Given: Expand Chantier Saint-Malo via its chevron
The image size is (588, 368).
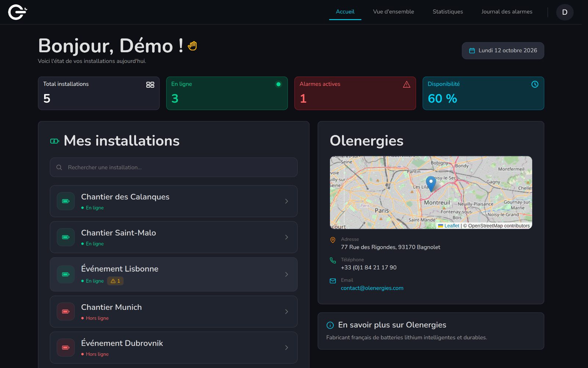Looking at the screenshot, I should (287, 237).
